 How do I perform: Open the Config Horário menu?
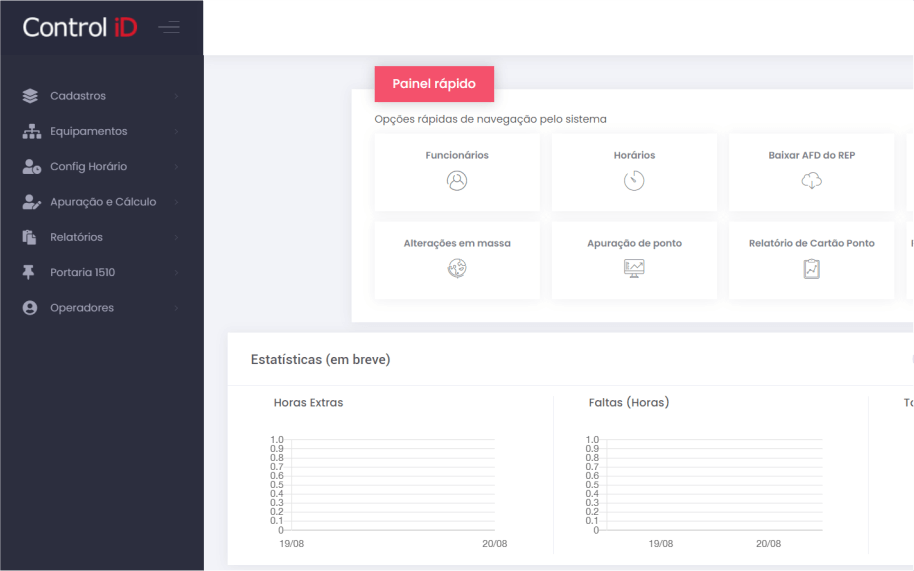(x=101, y=167)
